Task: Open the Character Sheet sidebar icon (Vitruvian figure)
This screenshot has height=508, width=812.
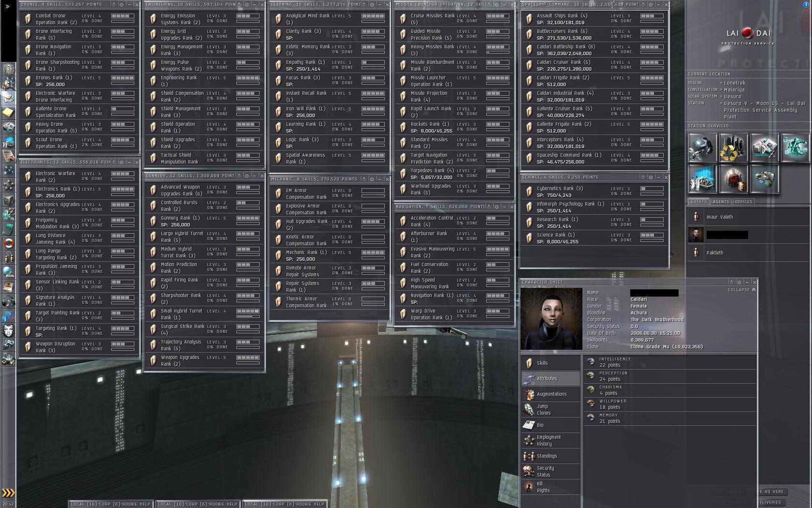Action: coord(9,69)
